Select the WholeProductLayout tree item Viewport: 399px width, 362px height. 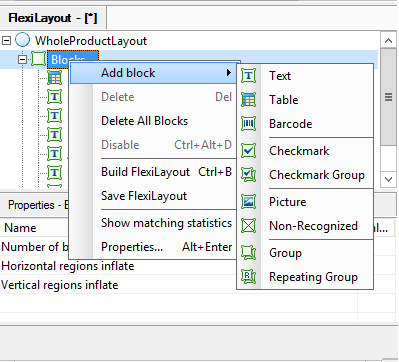click(x=91, y=41)
